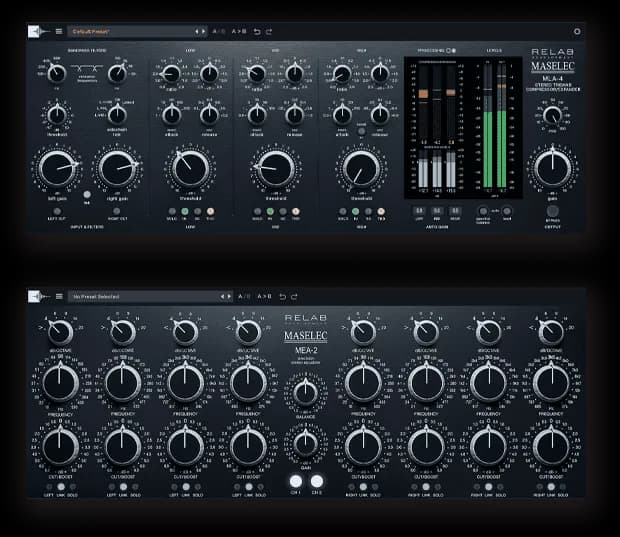Toggle SOLO on MLA-4 Mid band
Screen dimensions: 620x537
point(257,212)
